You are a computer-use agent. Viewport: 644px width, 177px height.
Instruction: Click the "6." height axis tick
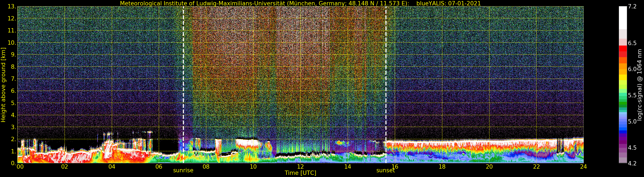point(14,91)
